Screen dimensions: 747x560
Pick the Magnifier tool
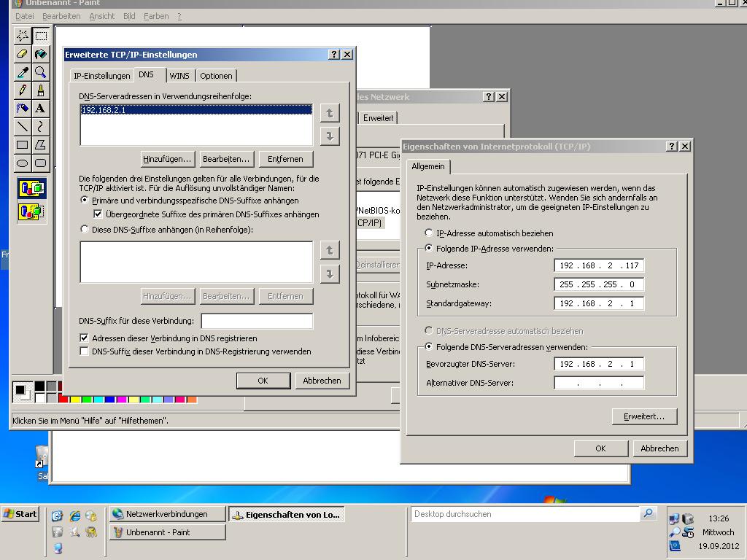coord(41,71)
